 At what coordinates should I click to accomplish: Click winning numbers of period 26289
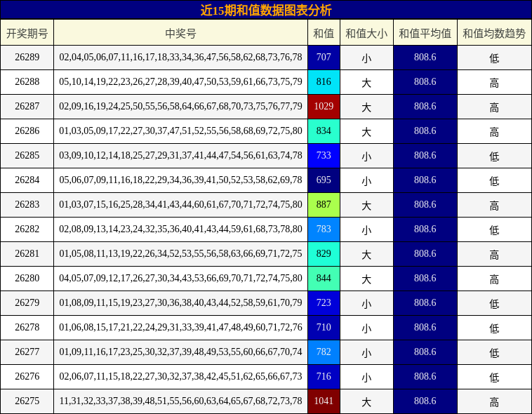180,57
